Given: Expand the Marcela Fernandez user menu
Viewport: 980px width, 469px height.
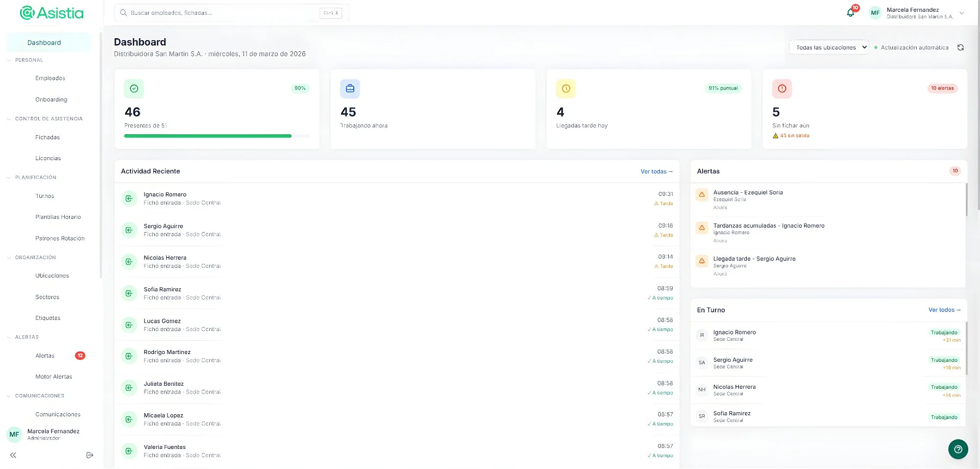Looking at the screenshot, I should (x=962, y=13).
